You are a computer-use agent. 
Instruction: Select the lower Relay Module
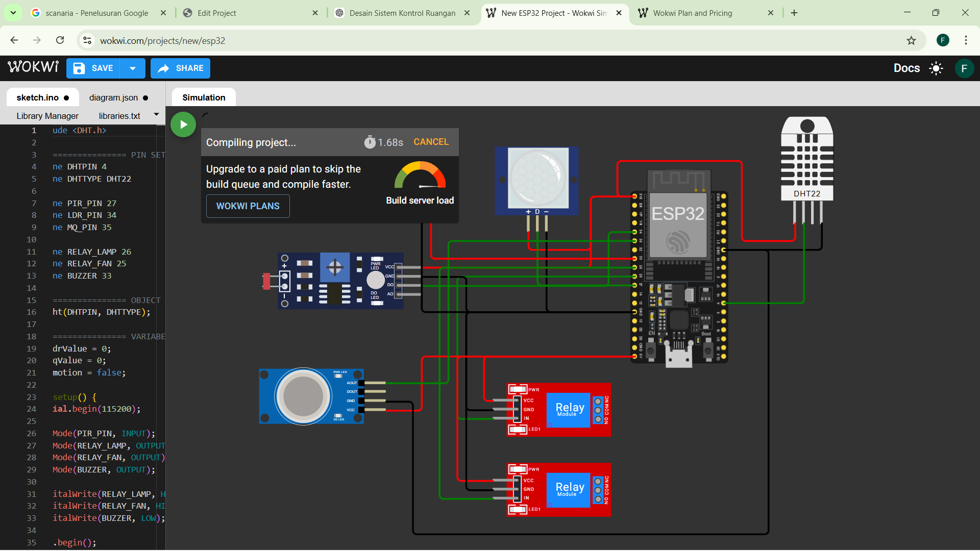[559, 489]
